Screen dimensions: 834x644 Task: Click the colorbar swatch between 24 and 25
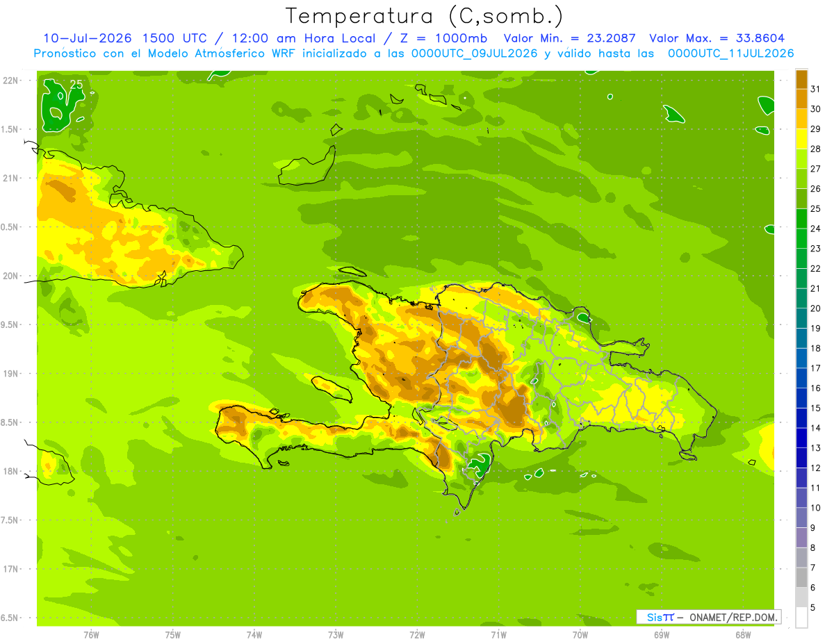pyautogui.click(x=801, y=219)
